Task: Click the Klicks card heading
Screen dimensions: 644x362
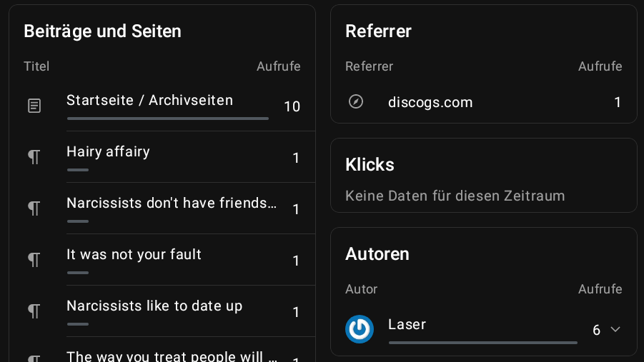Action: [370, 164]
